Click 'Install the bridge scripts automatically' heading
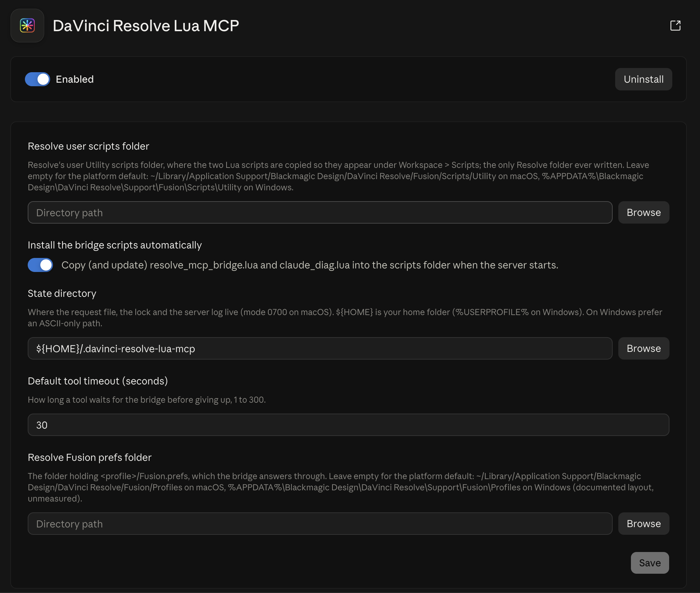This screenshot has width=700, height=593. 115,245
